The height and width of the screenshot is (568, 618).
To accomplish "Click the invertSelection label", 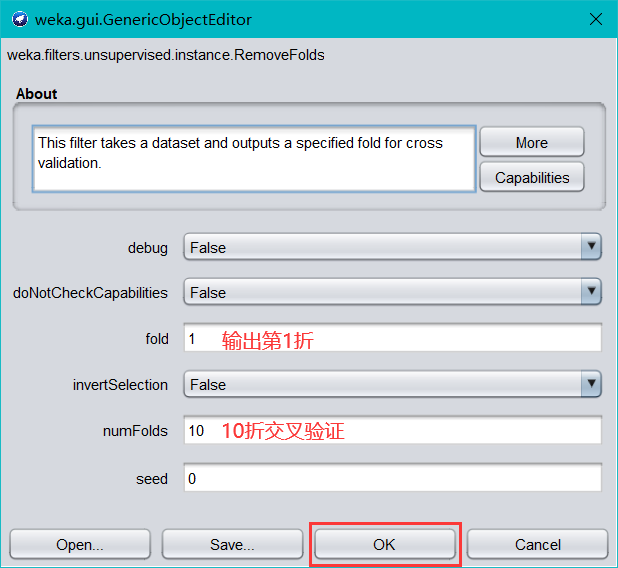I will tap(120, 385).
